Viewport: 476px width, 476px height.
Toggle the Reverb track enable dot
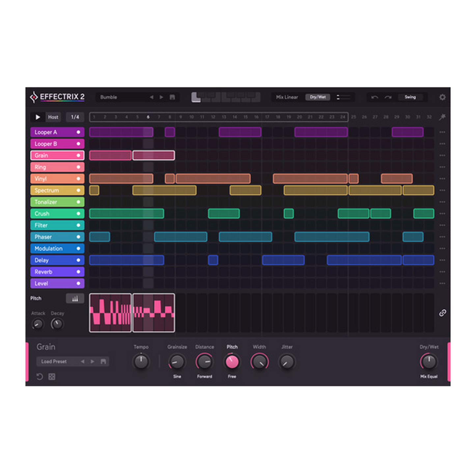[x=78, y=272]
